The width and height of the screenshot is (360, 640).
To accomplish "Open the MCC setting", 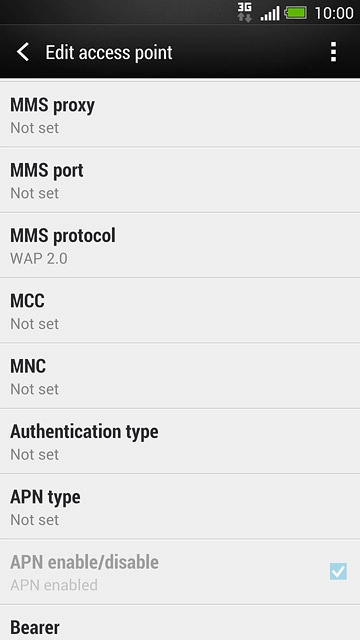I will (x=180, y=310).
